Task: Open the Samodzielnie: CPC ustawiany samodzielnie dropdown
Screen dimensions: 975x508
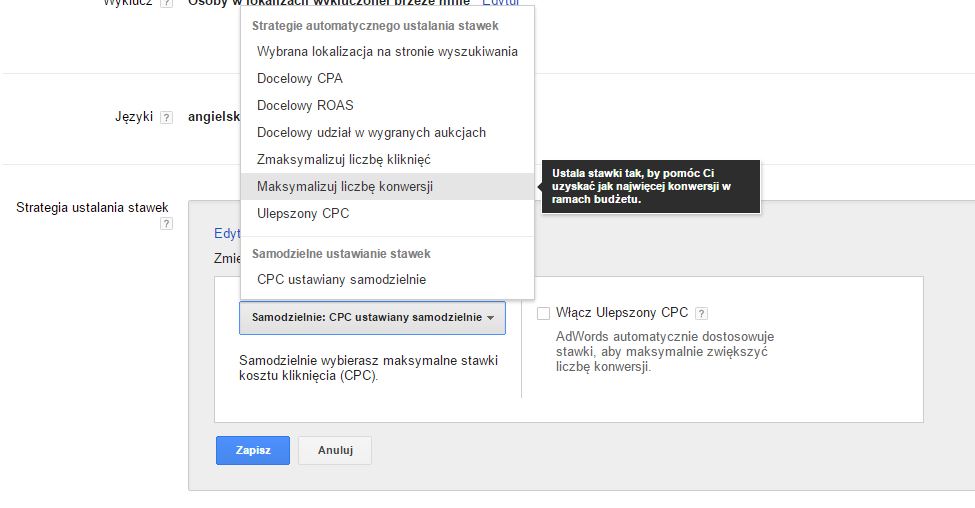Action: click(372, 318)
